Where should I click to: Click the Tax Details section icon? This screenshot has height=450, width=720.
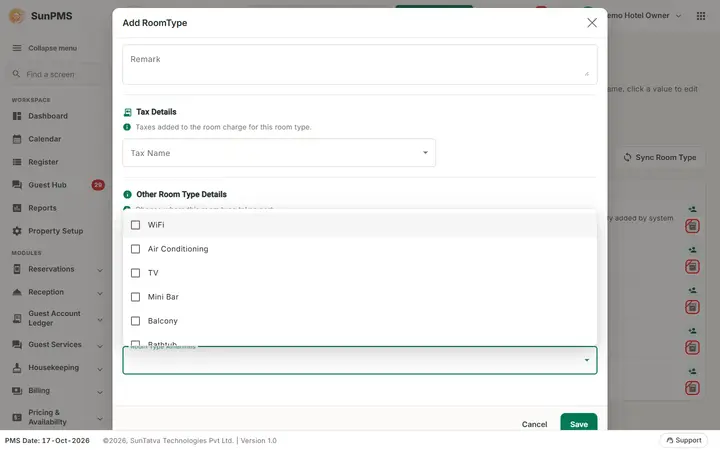pyautogui.click(x=128, y=112)
